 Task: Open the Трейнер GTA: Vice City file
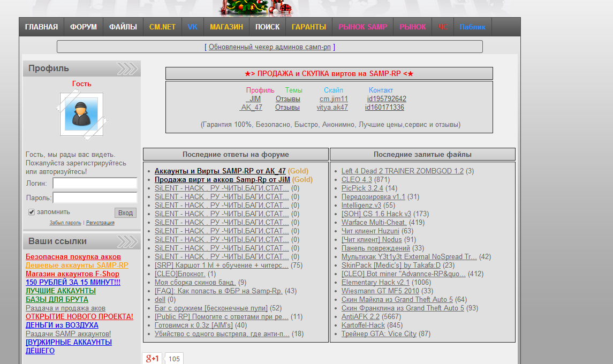pyautogui.click(x=379, y=334)
